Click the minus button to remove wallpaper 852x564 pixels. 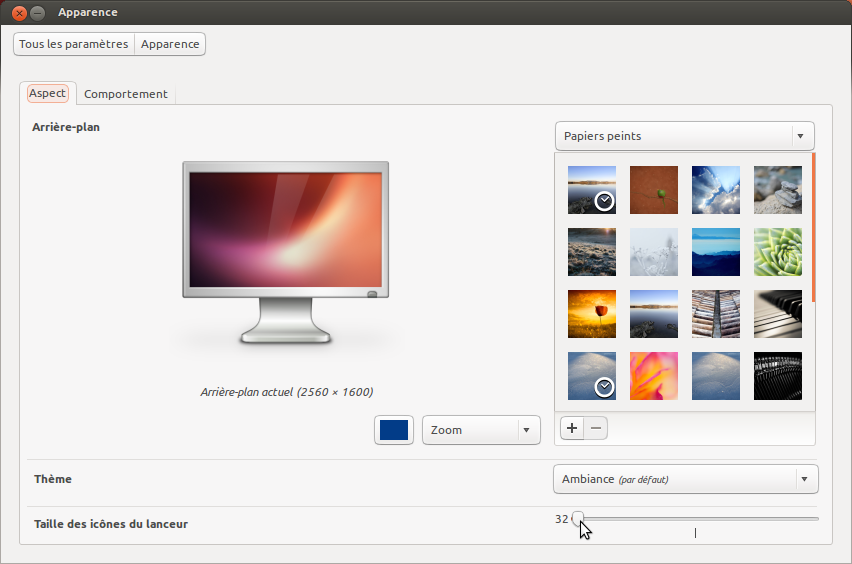coord(596,428)
